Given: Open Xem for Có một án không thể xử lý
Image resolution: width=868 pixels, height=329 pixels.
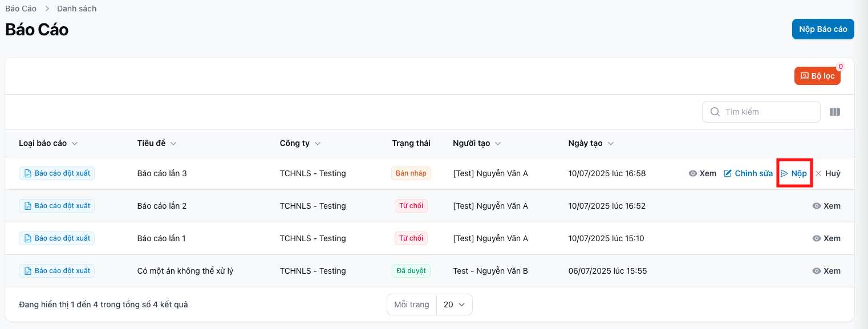Looking at the screenshot, I should pyautogui.click(x=826, y=271).
